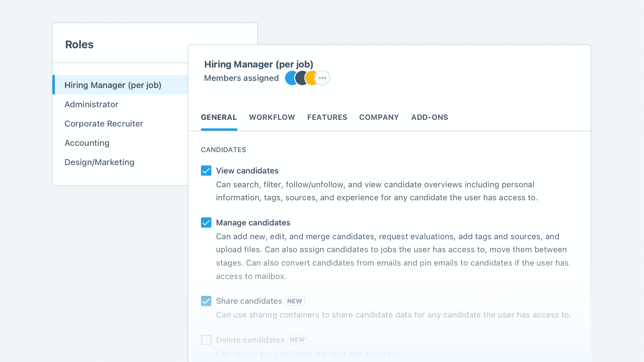Screen dimensions: 644x362
Task: Click the blue member avatar
Action: click(290, 78)
